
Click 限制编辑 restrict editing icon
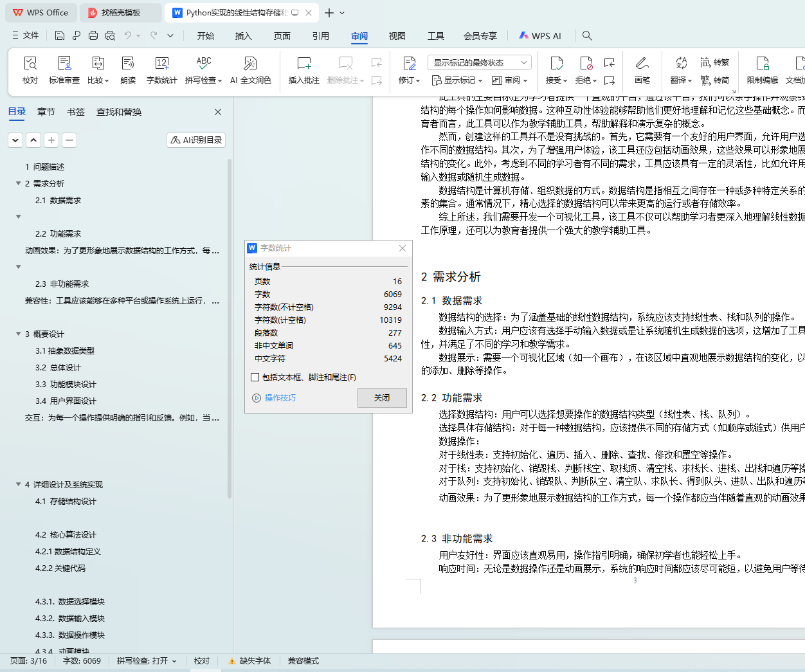coord(763,63)
